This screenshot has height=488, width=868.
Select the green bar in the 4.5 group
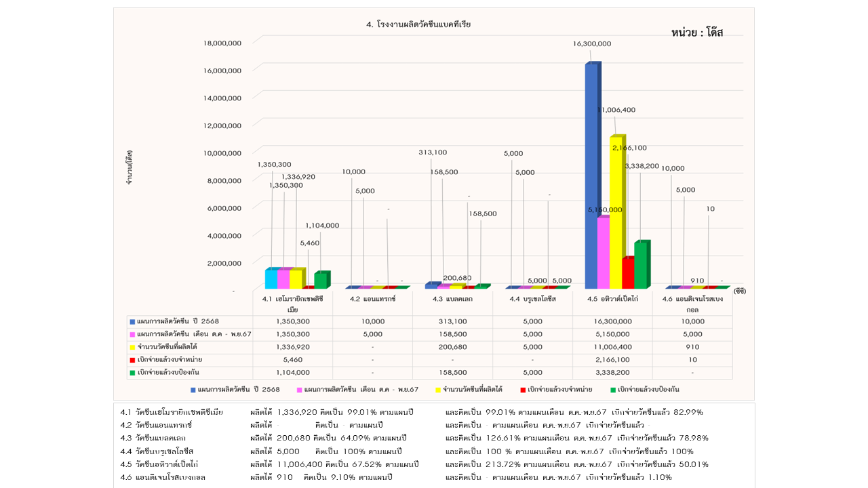pyautogui.click(x=641, y=265)
